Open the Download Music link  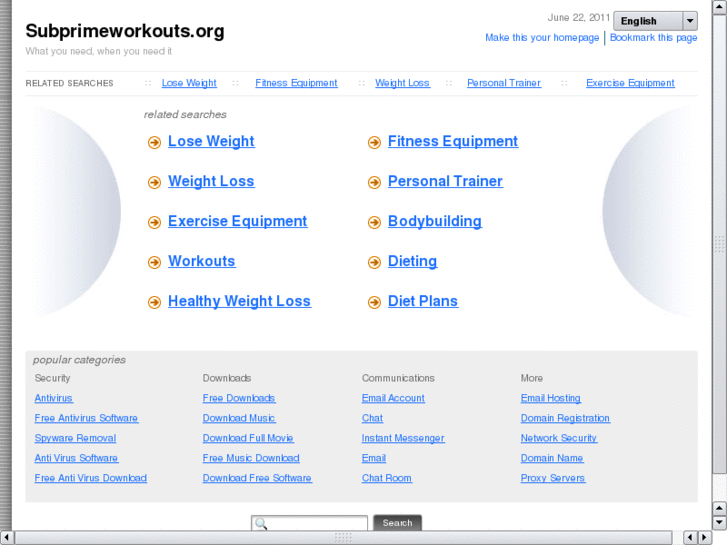click(x=239, y=418)
